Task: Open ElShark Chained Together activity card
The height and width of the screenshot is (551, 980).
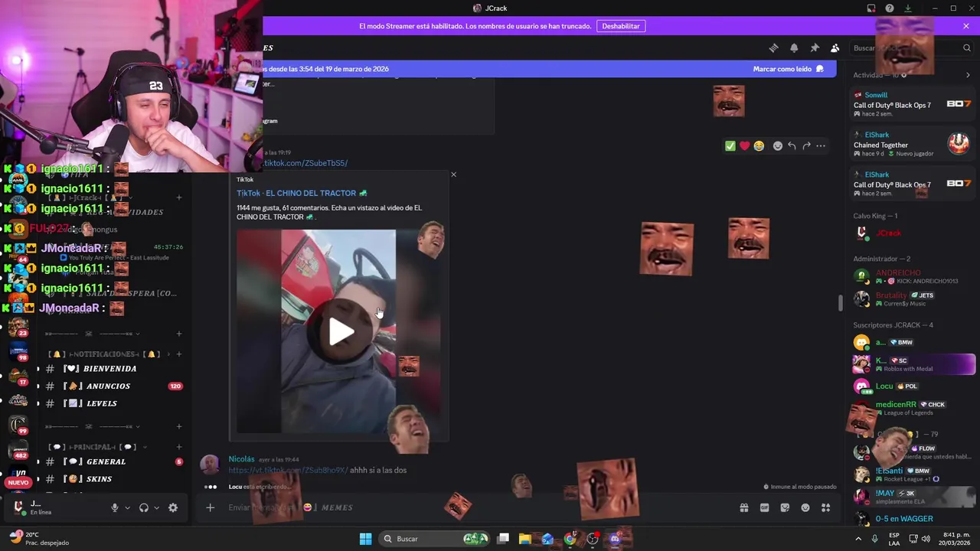Action: pyautogui.click(x=913, y=145)
